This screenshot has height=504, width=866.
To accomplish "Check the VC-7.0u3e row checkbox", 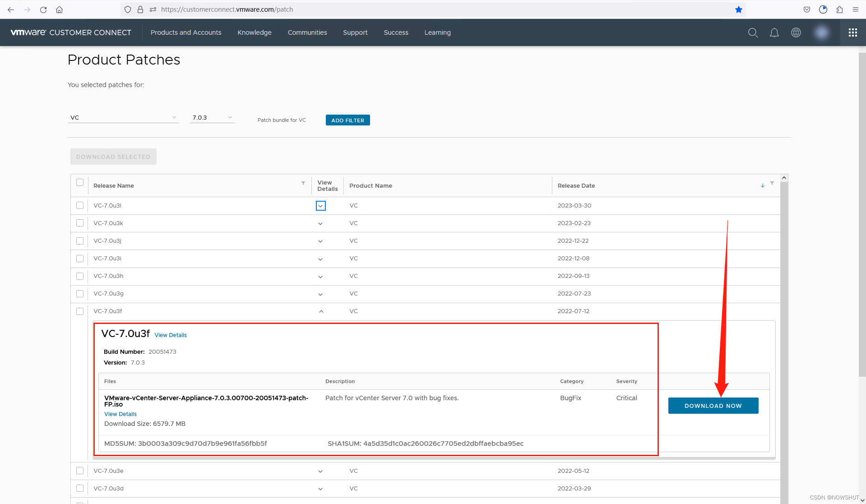I will [x=80, y=471].
